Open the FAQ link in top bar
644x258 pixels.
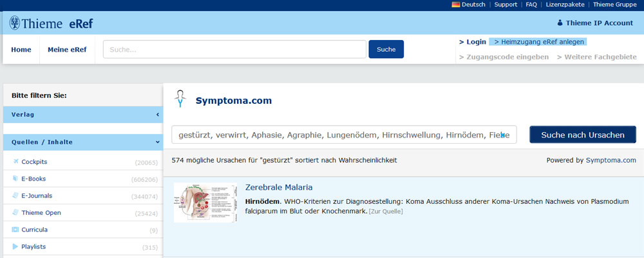pos(531,5)
